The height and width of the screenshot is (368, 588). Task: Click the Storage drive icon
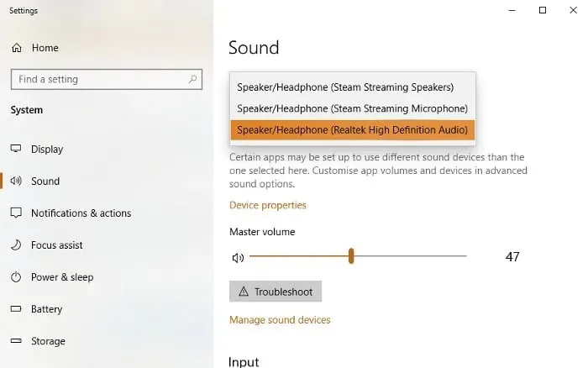click(x=16, y=340)
